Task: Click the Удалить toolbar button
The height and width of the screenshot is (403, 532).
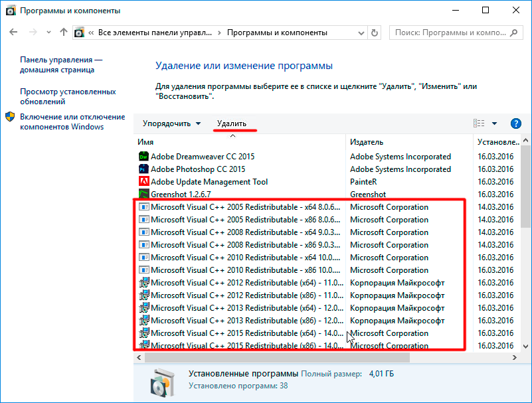Action: (x=232, y=123)
